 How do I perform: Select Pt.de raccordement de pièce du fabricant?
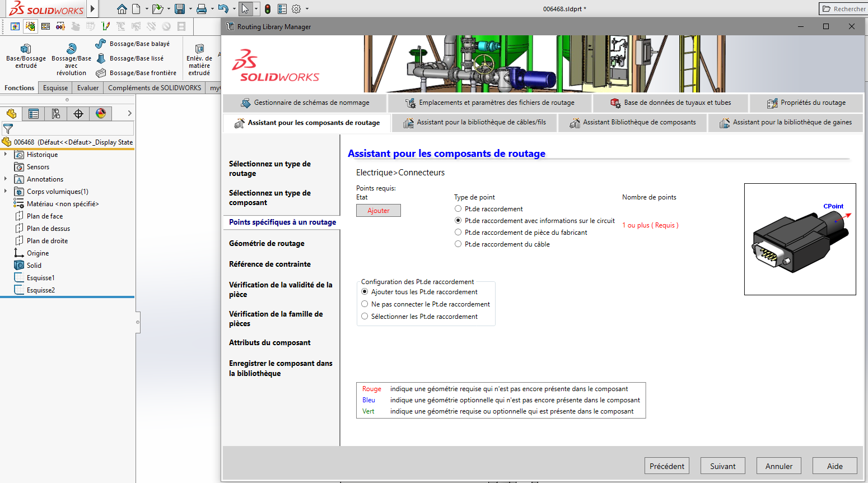458,232
